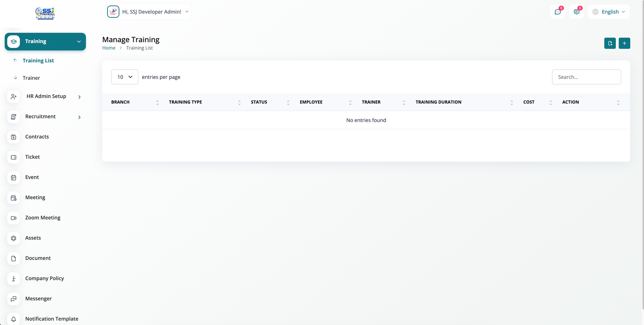Click the user avatar in header
The height and width of the screenshot is (325, 644).
pyautogui.click(x=113, y=12)
